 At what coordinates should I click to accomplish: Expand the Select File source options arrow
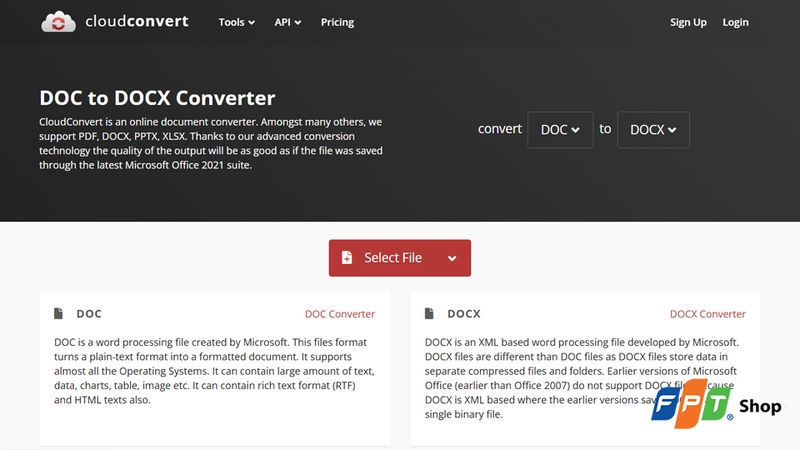pos(452,258)
